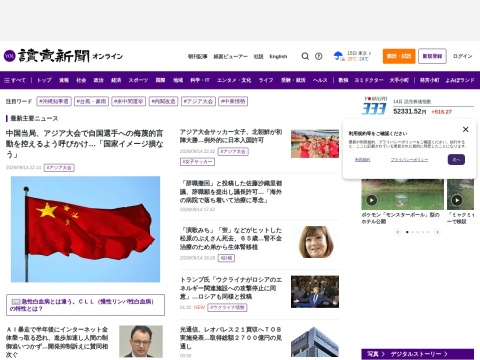
Task: Open the women's soccer players thumbnail
Action: 315,144
